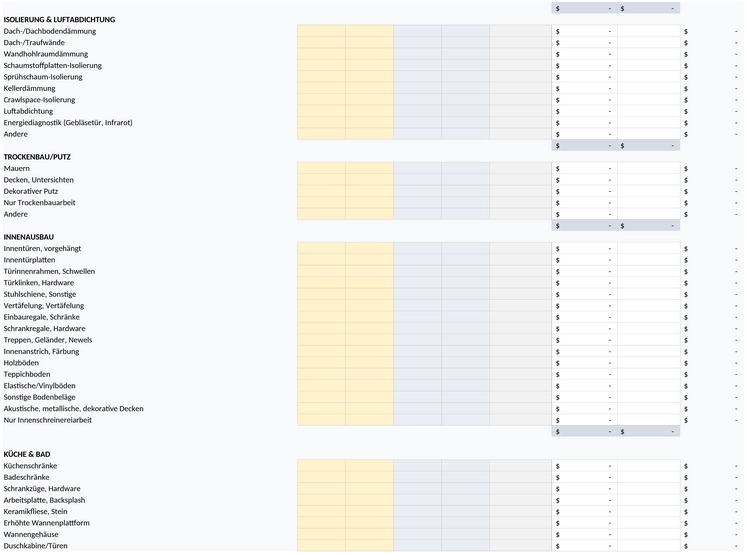Click Vertäfelung, Vertäfelung cell

coord(44,305)
